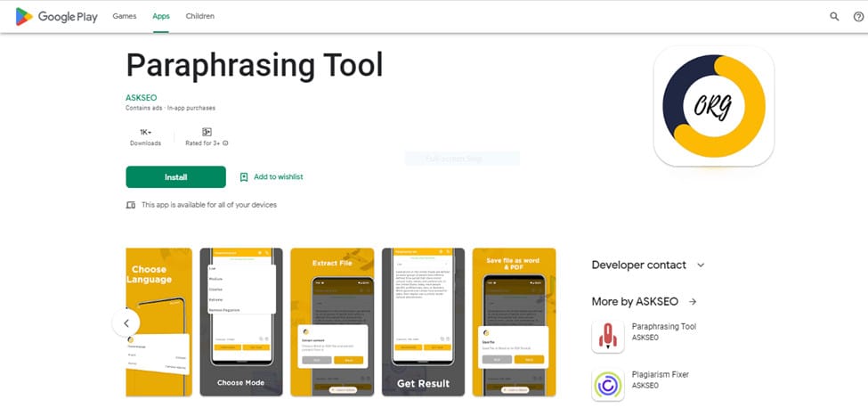Open the Choose Mode screenshot
The image size is (868, 408).
(240, 322)
